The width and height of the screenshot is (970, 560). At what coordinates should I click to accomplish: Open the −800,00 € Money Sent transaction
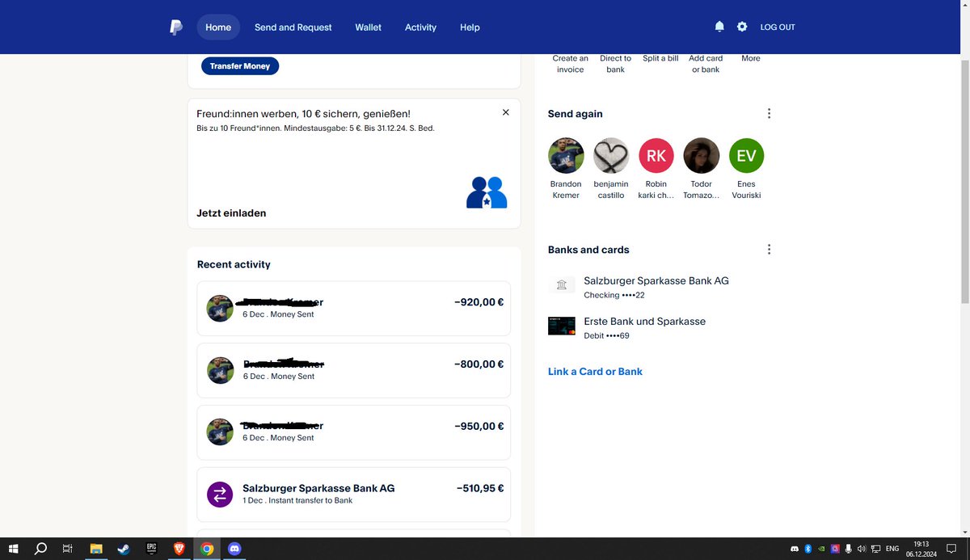tap(354, 370)
